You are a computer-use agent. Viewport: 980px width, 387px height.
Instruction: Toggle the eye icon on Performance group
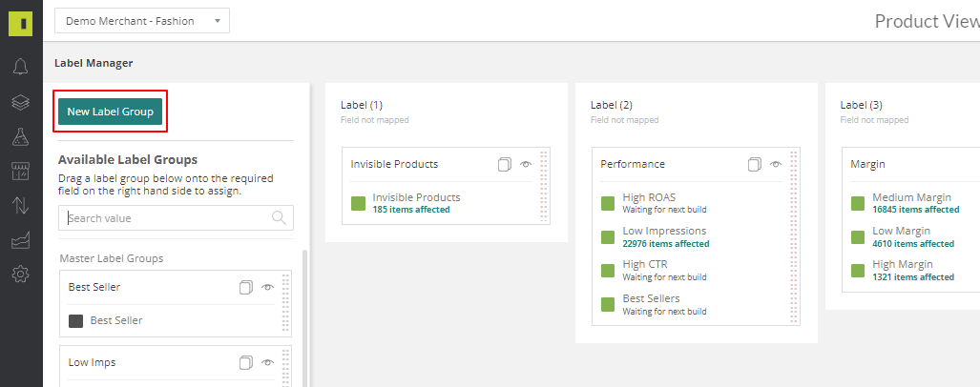(776, 164)
